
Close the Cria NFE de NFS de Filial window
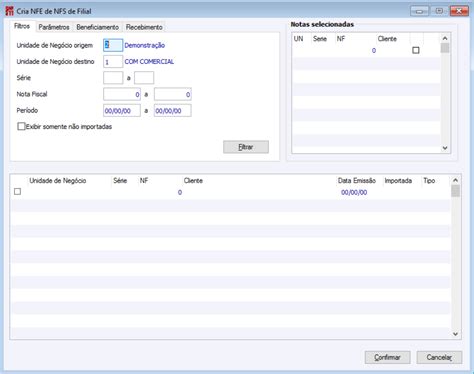pyautogui.click(x=459, y=11)
